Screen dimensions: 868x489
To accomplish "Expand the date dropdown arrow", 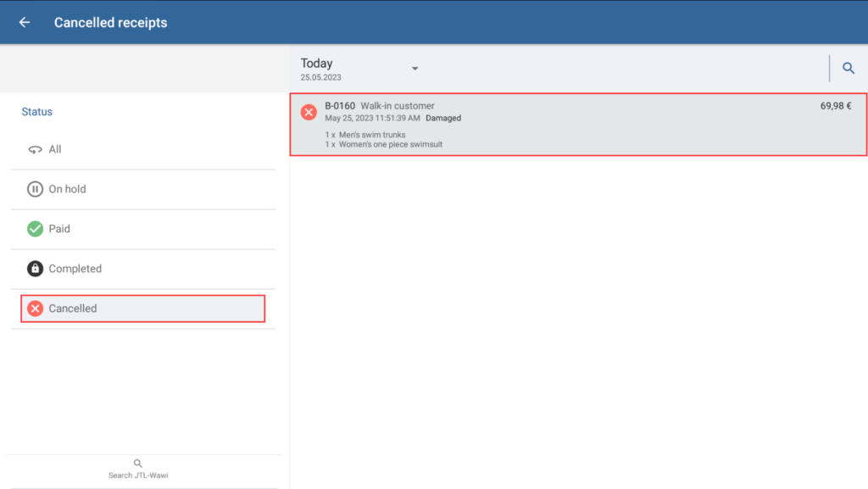I will (415, 69).
